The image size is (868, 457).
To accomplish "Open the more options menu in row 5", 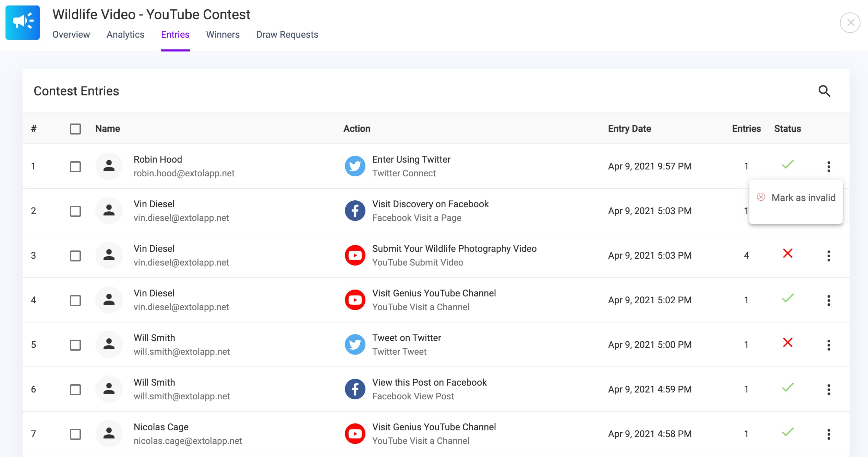I will click(x=829, y=345).
